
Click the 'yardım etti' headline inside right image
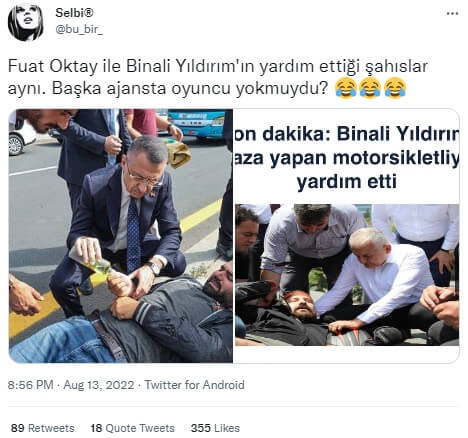[x=347, y=182]
